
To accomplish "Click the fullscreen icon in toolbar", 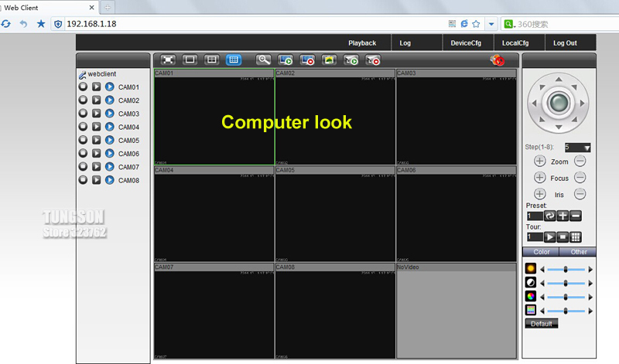I will point(168,60).
